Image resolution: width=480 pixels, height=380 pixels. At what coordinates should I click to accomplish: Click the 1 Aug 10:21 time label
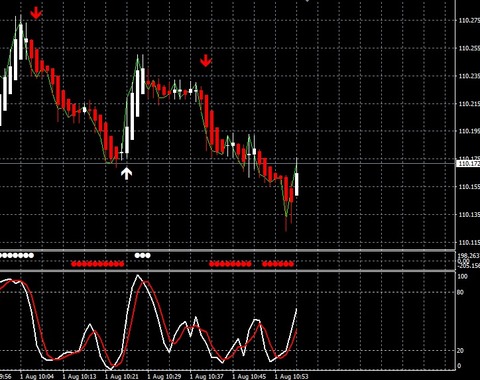[122, 376]
